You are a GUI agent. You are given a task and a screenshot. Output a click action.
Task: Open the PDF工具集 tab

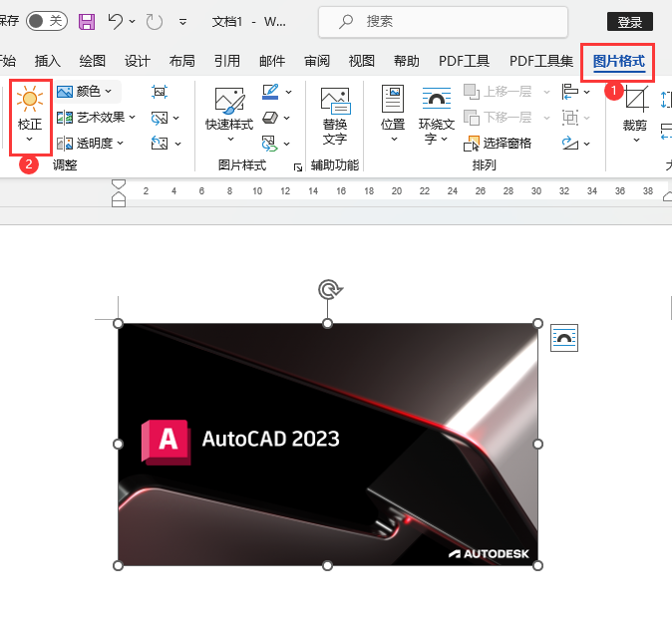coord(541,61)
